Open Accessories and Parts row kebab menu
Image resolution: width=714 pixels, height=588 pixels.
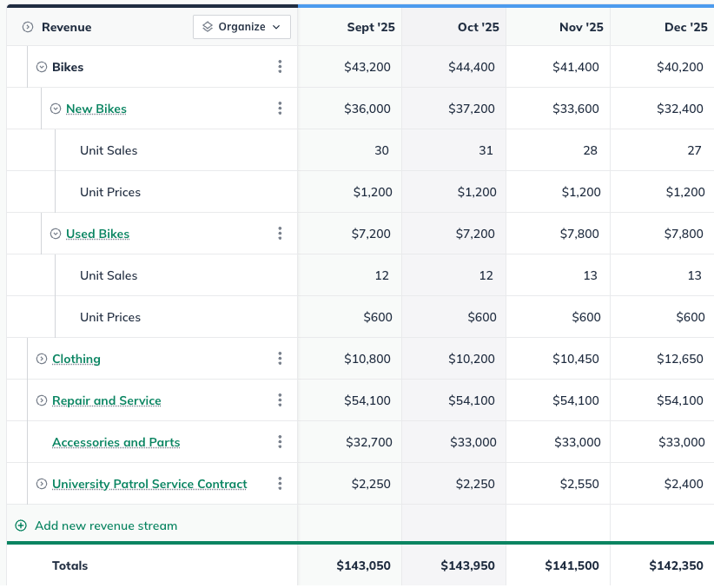(x=280, y=442)
